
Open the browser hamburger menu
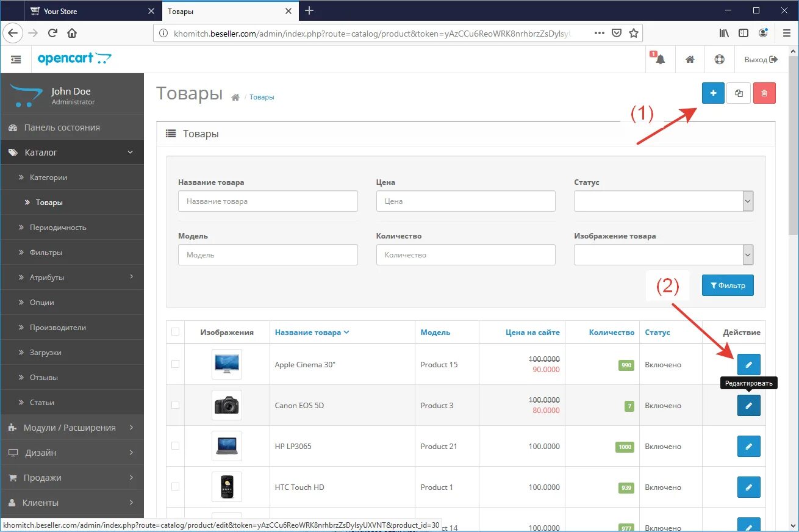click(786, 33)
